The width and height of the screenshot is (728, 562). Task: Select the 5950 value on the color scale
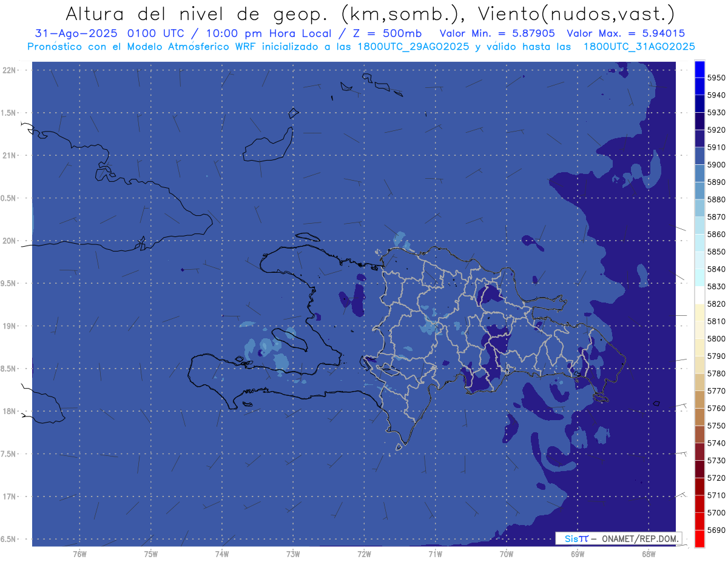[x=716, y=78]
